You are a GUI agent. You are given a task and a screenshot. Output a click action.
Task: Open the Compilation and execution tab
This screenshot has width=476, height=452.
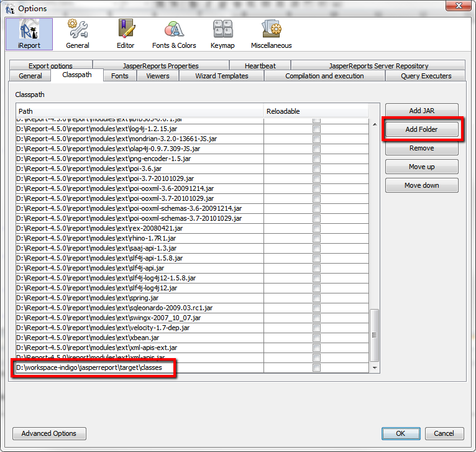(324, 76)
